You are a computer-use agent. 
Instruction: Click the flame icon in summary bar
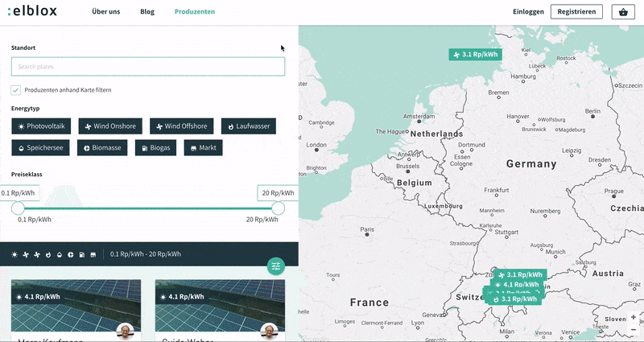tap(48, 254)
